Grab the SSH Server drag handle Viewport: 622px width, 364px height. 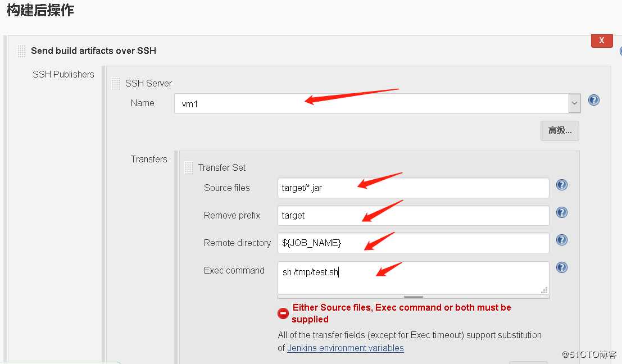point(116,83)
